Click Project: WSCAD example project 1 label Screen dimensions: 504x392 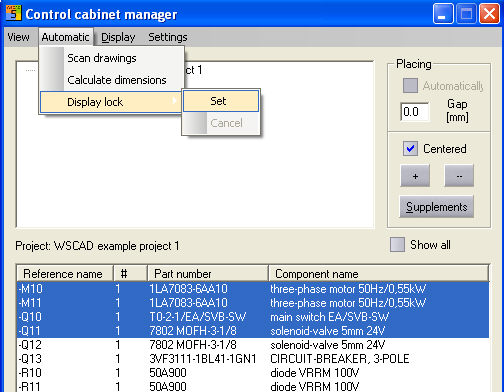click(97, 246)
